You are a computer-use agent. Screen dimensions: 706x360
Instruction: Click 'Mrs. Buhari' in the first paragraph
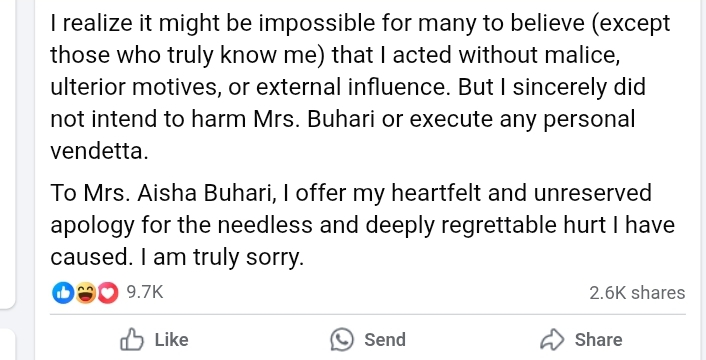[314, 119]
